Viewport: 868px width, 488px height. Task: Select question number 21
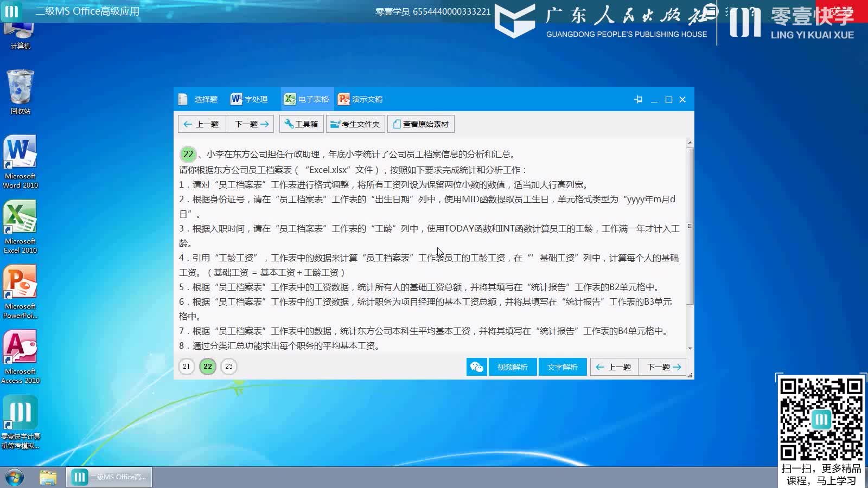pos(186,367)
